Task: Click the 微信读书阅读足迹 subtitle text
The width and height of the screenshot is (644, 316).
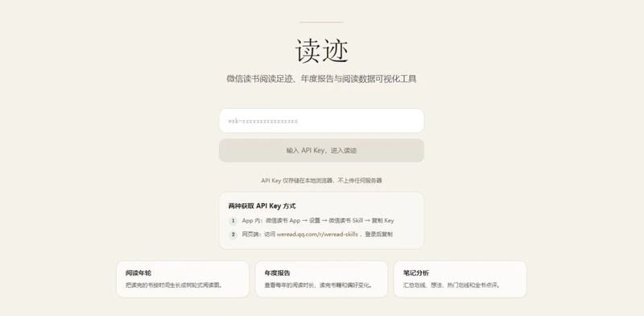Action: pos(321,79)
